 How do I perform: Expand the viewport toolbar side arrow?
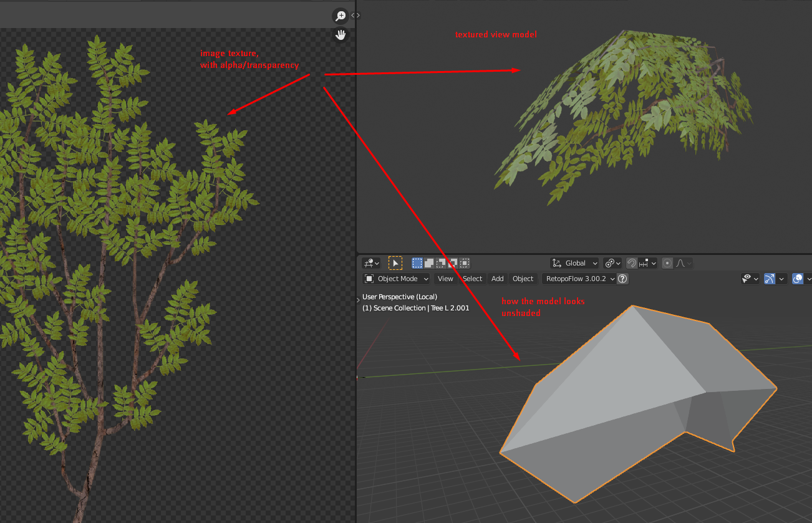coord(359,299)
